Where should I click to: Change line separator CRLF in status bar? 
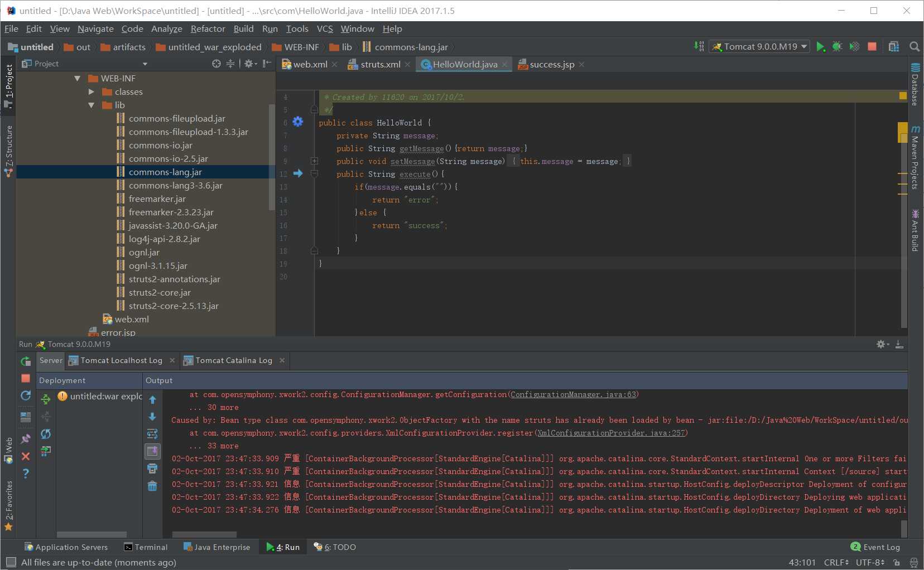pyautogui.click(x=836, y=562)
